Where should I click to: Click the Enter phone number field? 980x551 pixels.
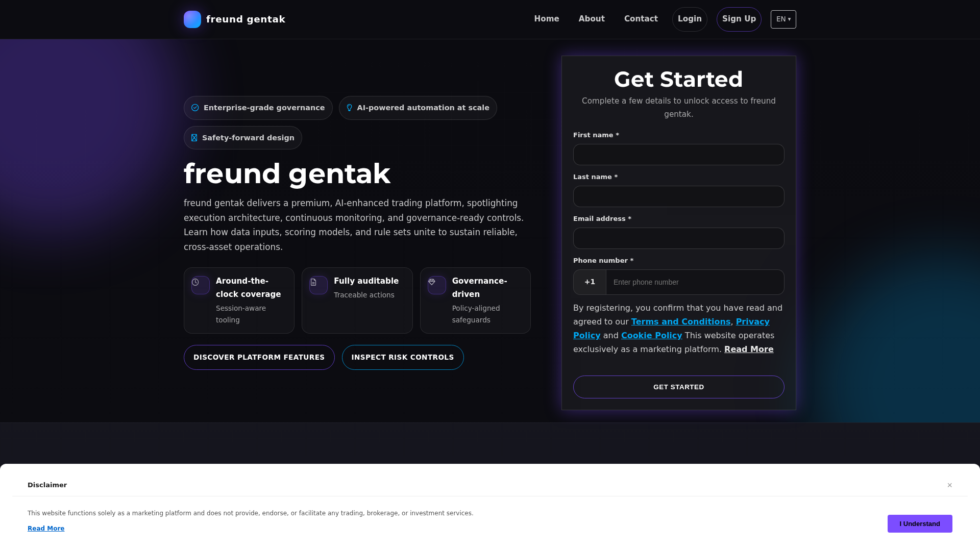pos(695,282)
